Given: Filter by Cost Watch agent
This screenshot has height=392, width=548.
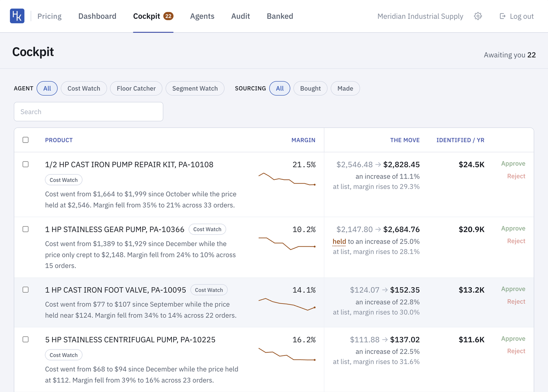Looking at the screenshot, I should [x=84, y=88].
